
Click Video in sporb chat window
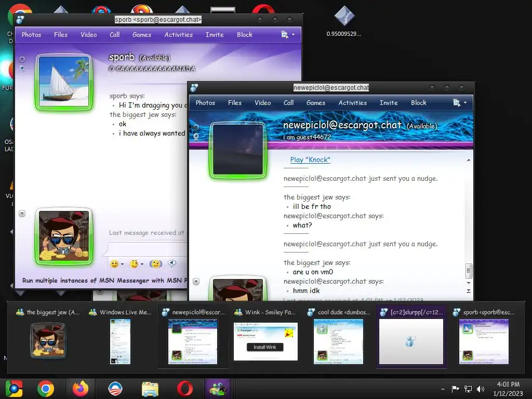(88, 35)
